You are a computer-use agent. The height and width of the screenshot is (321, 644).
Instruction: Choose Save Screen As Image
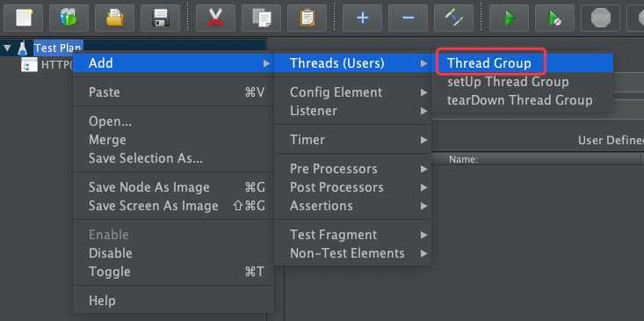click(x=173, y=206)
